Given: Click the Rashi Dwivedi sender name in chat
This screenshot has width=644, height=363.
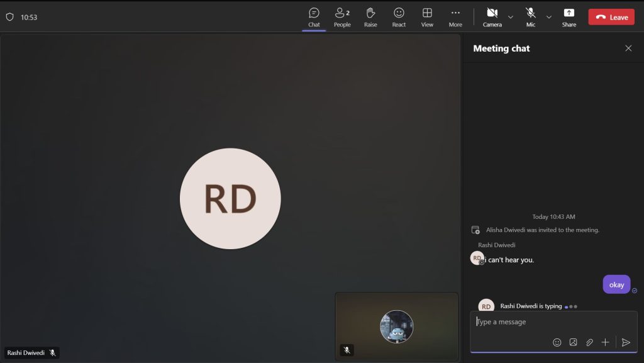Looking at the screenshot, I should click(497, 245).
